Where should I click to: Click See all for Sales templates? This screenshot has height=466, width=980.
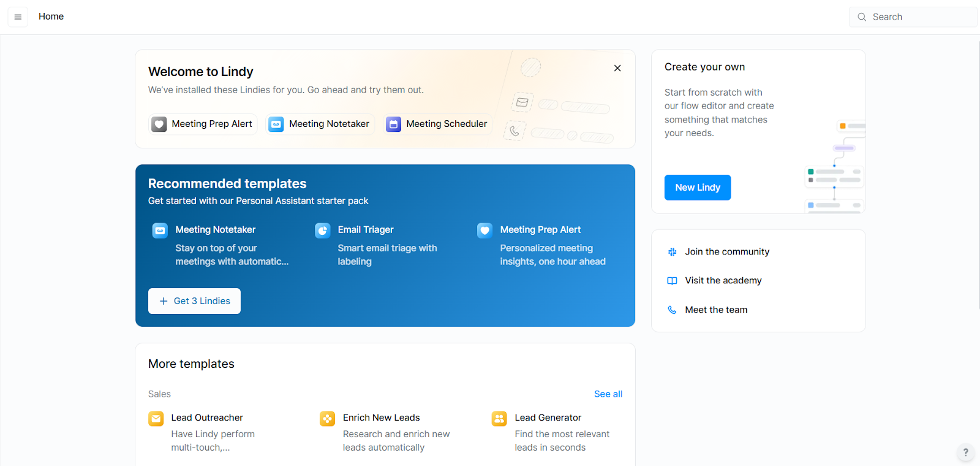click(608, 394)
